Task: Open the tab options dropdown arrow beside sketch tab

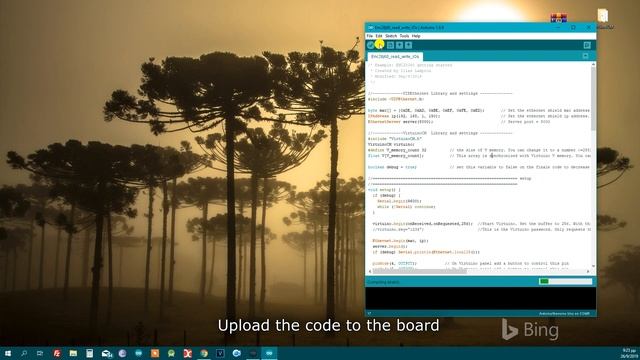Action: point(585,56)
